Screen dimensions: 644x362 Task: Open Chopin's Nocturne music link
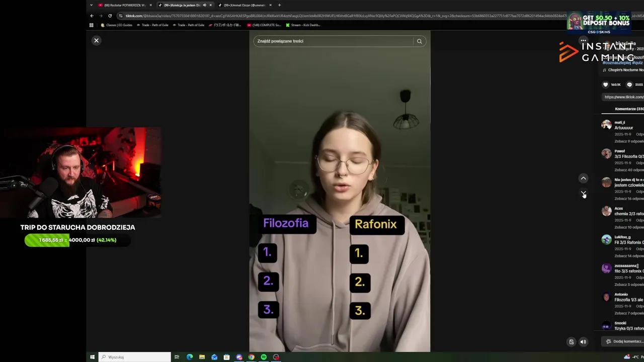click(623, 70)
